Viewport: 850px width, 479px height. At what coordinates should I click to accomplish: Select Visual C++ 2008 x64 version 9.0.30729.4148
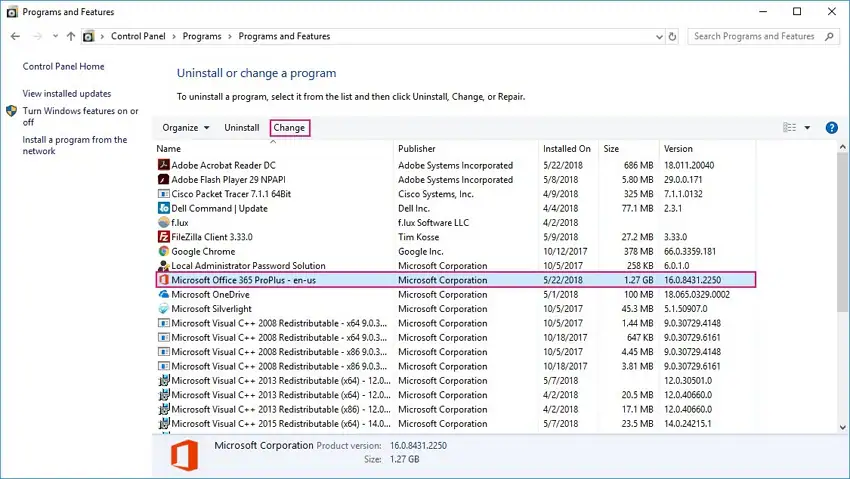[x=455, y=323]
